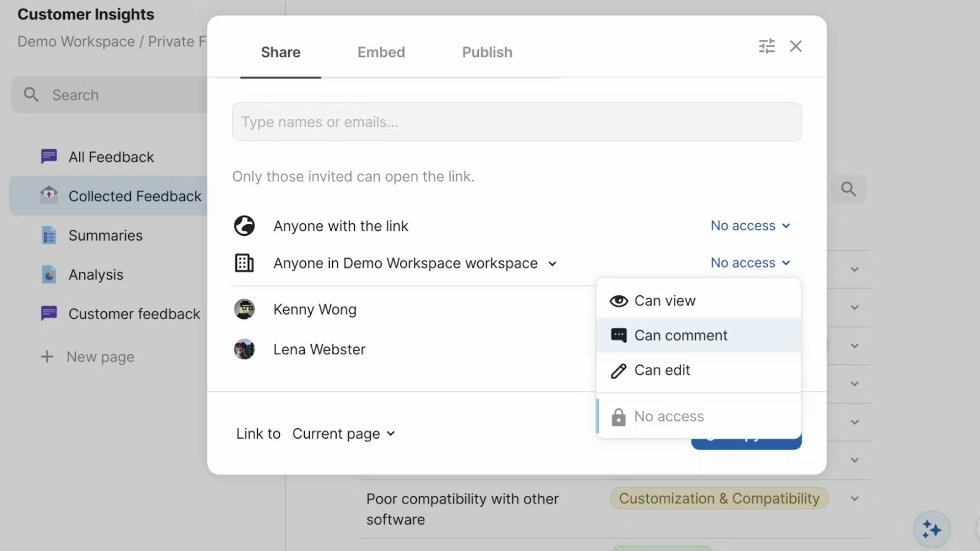Screen dimensions: 980x551
Task: Open the All Feedback page
Action: tap(111, 157)
